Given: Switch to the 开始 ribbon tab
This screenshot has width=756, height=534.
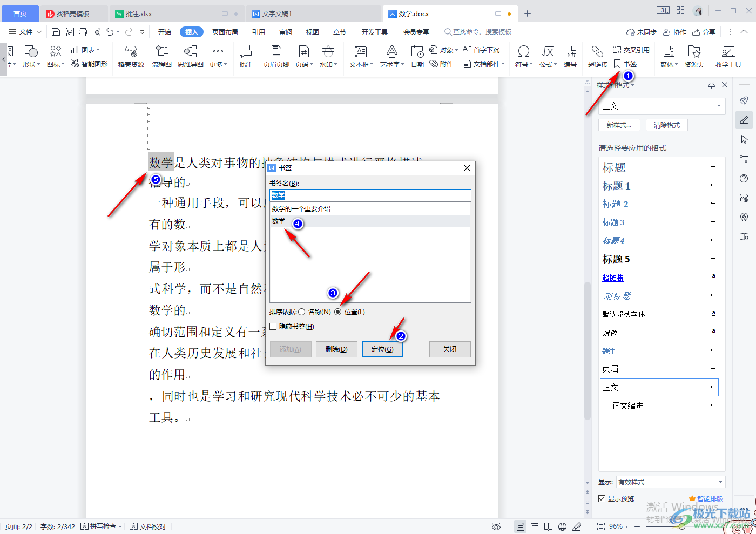Looking at the screenshot, I should (x=165, y=32).
